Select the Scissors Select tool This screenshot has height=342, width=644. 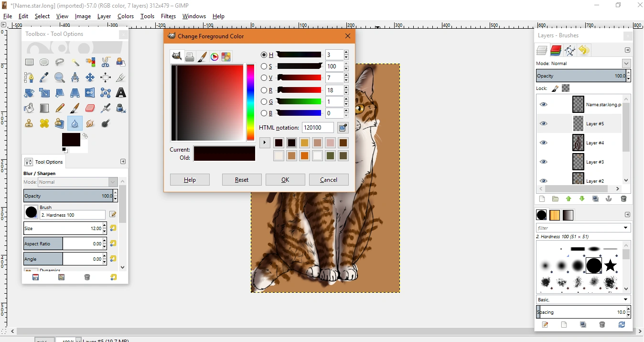coord(106,62)
